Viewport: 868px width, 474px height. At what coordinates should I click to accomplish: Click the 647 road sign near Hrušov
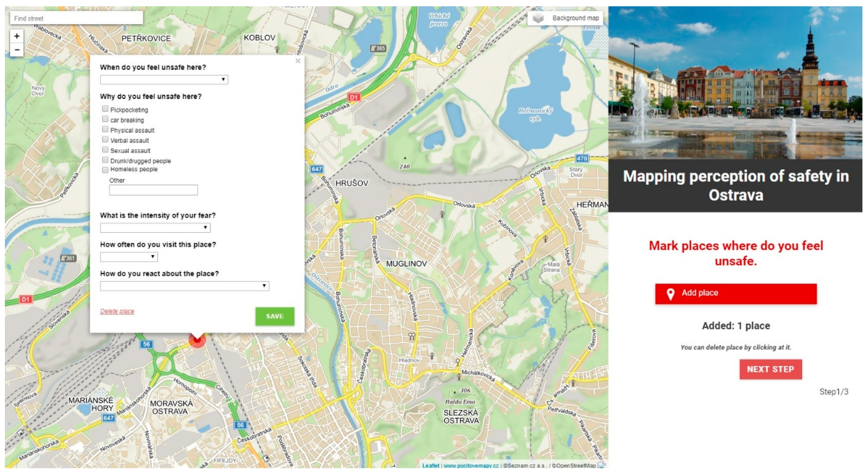[x=317, y=169]
